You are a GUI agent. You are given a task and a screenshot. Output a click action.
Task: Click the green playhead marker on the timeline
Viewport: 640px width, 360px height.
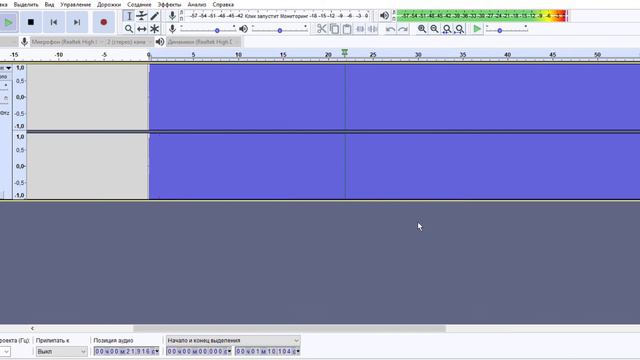pyautogui.click(x=345, y=53)
